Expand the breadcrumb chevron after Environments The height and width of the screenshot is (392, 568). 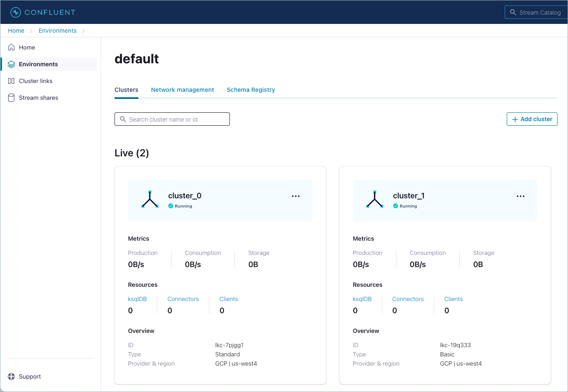coord(83,31)
